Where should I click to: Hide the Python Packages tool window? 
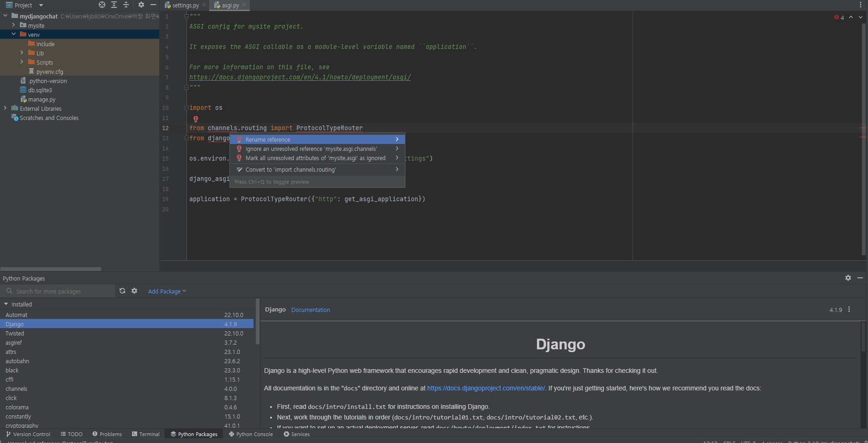[860, 278]
